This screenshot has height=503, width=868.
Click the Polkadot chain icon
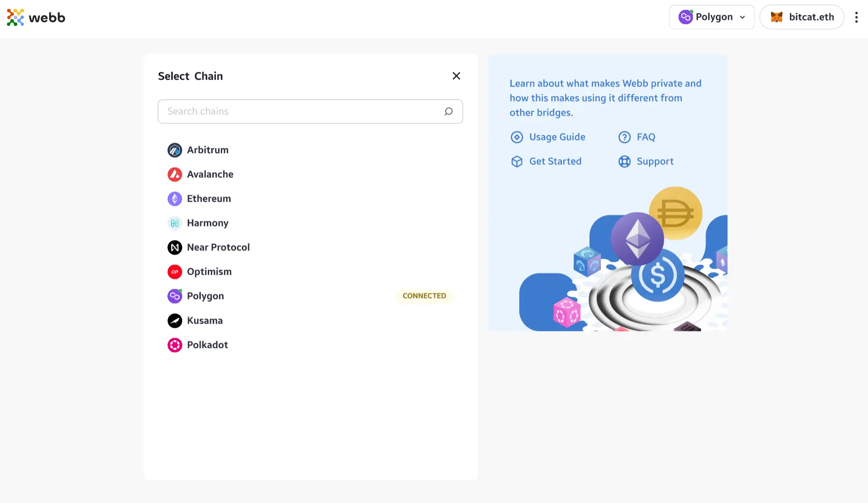(174, 345)
